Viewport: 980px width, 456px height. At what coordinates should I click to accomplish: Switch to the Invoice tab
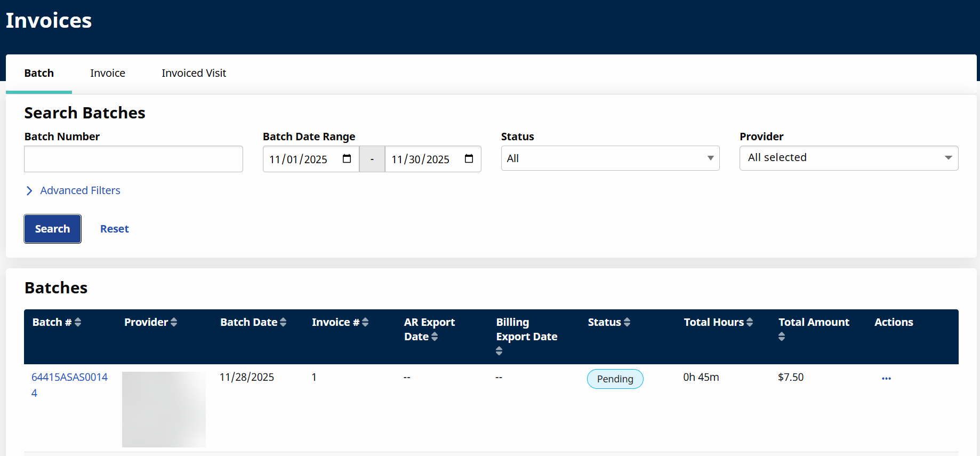108,73
